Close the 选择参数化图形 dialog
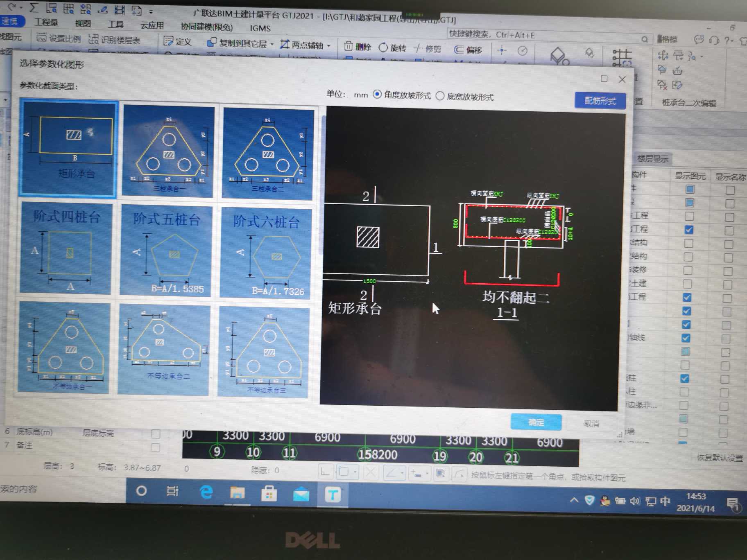Viewport: 747px width, 560px height. [622, 79]
